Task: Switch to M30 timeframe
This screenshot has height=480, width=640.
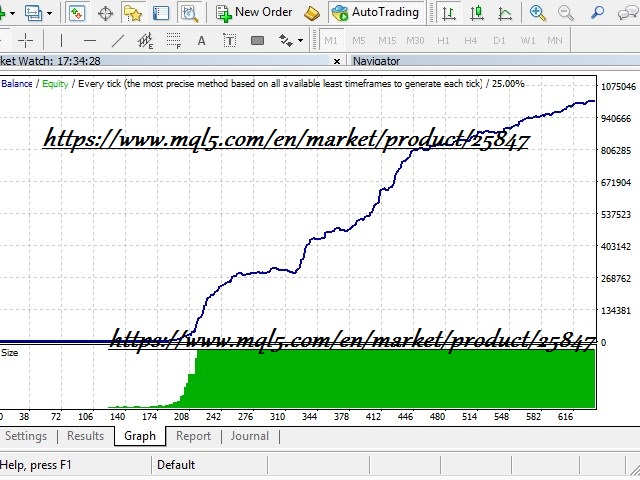Action: pos(415,40)
